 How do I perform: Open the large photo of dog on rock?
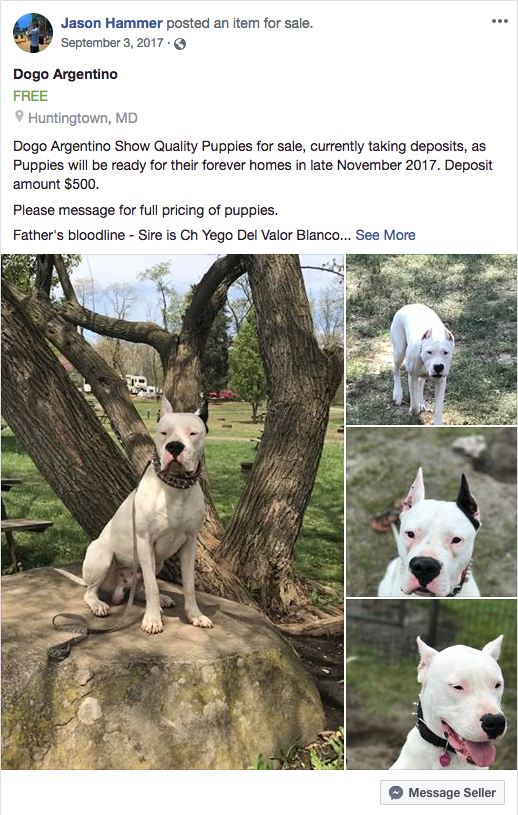point(172,511)
